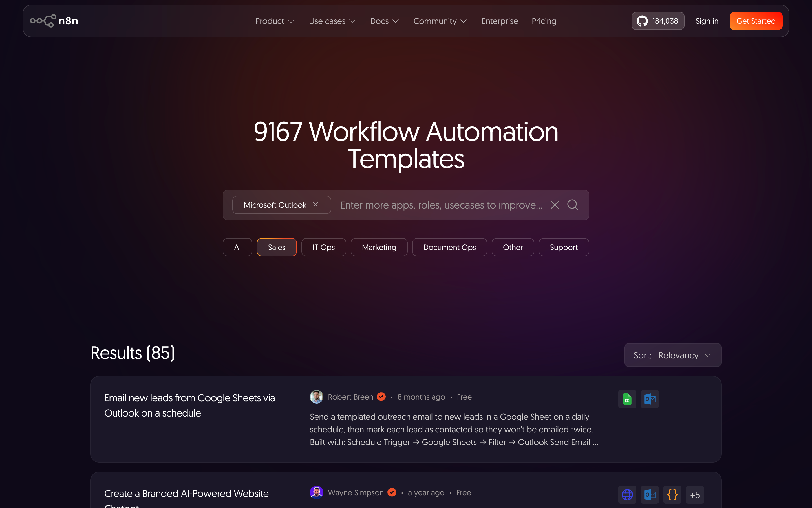Expand the Community menu
The height and width of the screenshot is (508, 812).
coord(440,21)
